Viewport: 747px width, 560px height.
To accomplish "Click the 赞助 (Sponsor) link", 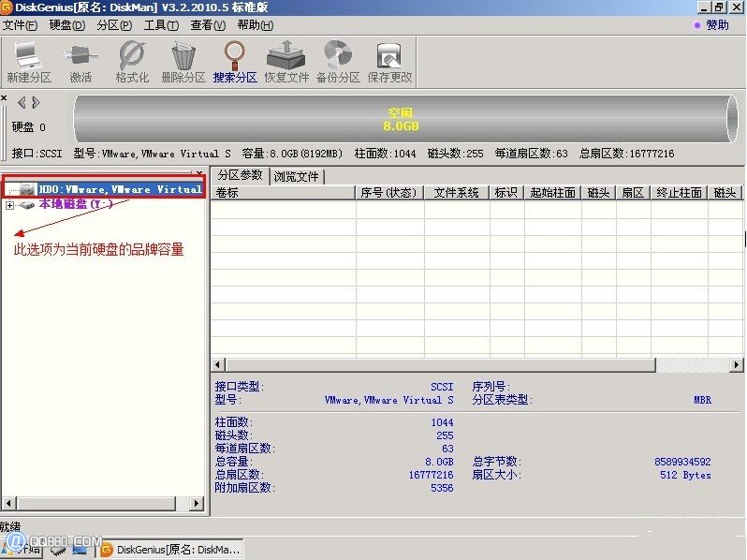I will 716,25.
